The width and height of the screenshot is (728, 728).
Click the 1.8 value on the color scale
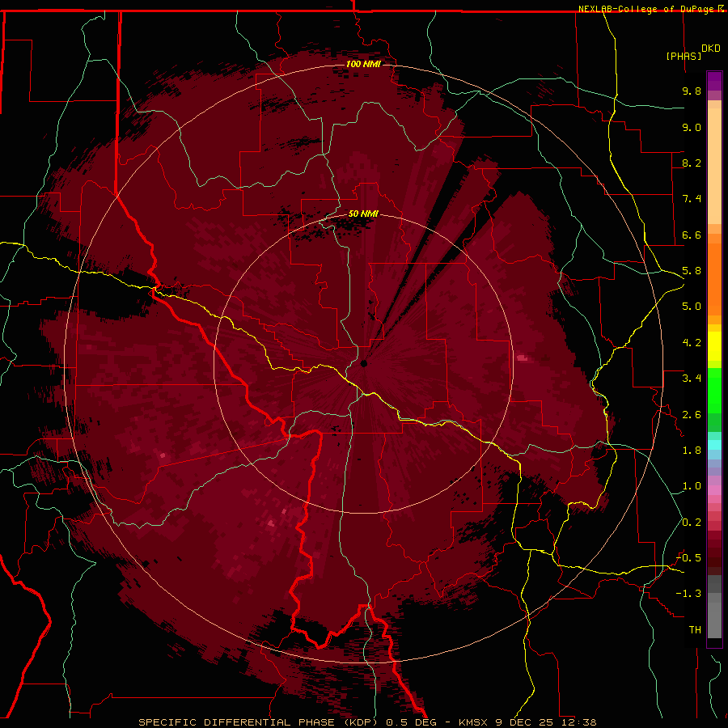click(x=692, y=451)
